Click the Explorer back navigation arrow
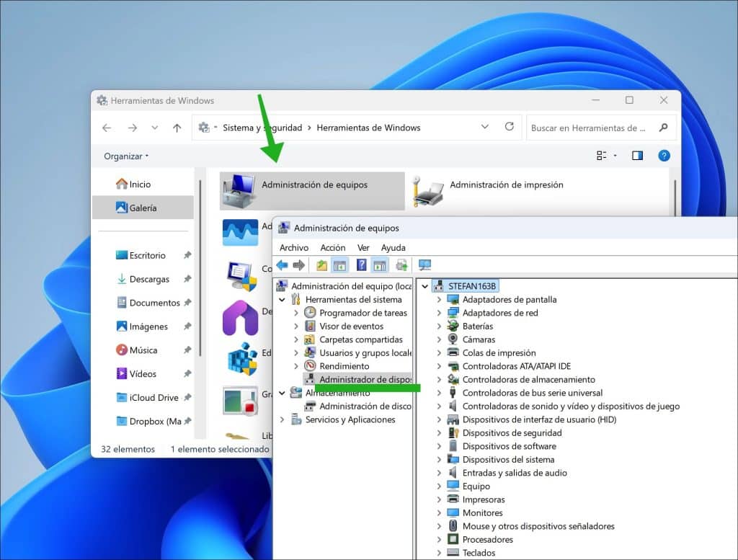Viewport: 738px width, 560px height. click(107, 128)
